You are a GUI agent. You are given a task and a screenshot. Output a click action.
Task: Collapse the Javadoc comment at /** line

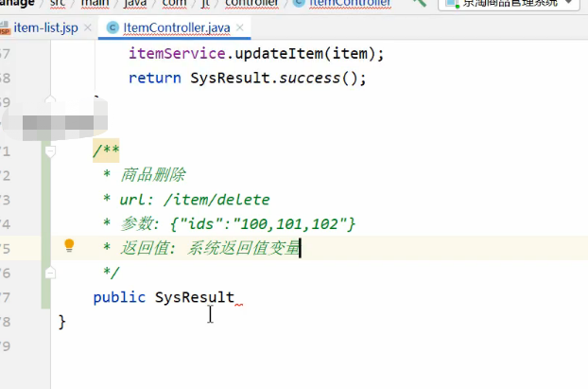click(50, 151)
